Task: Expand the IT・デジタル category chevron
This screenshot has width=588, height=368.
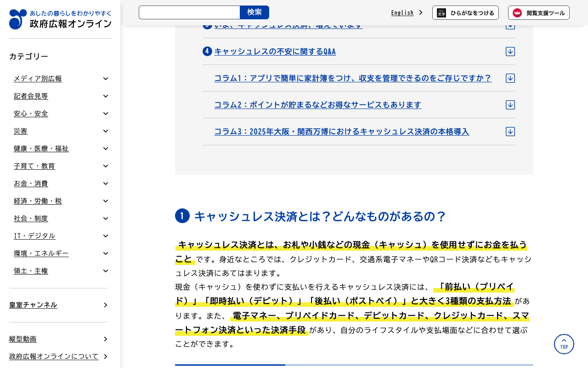Action: coord(106,236)
